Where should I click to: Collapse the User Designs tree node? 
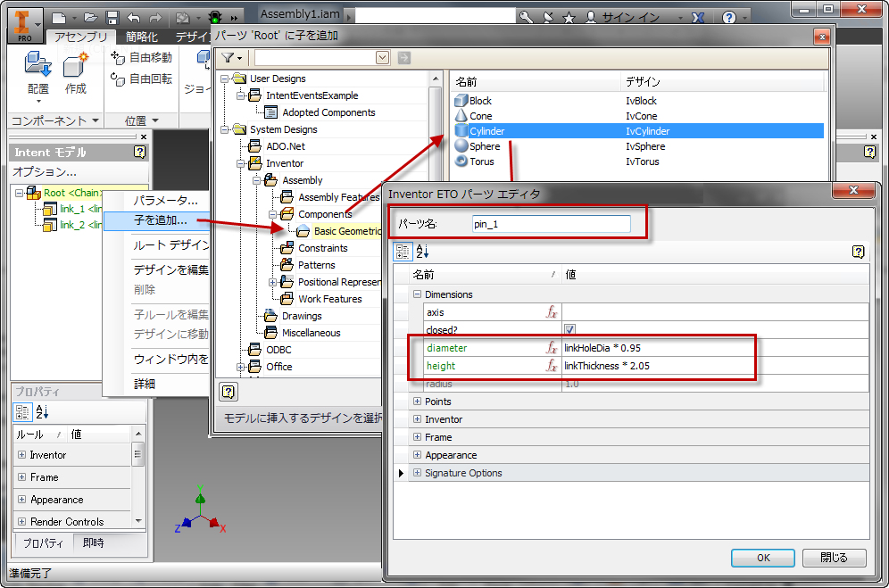pyautogui.click(x=225, y=79)
